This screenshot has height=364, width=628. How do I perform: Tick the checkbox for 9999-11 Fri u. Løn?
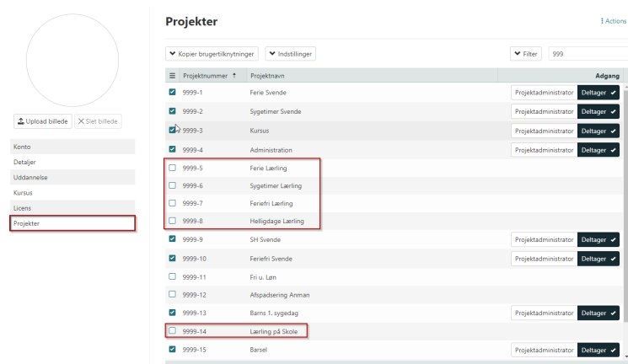pyautogui.click(x=172, y=276)
